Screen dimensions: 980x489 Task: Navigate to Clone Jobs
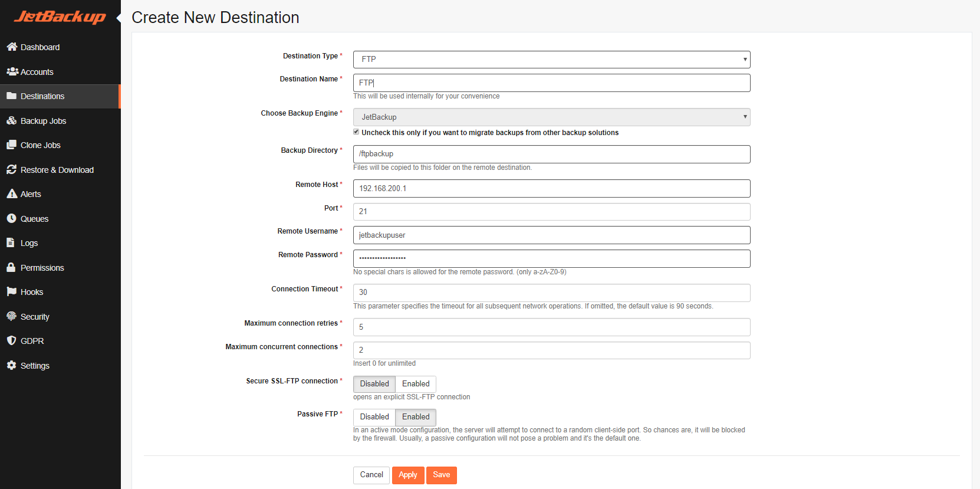point(60,145)
